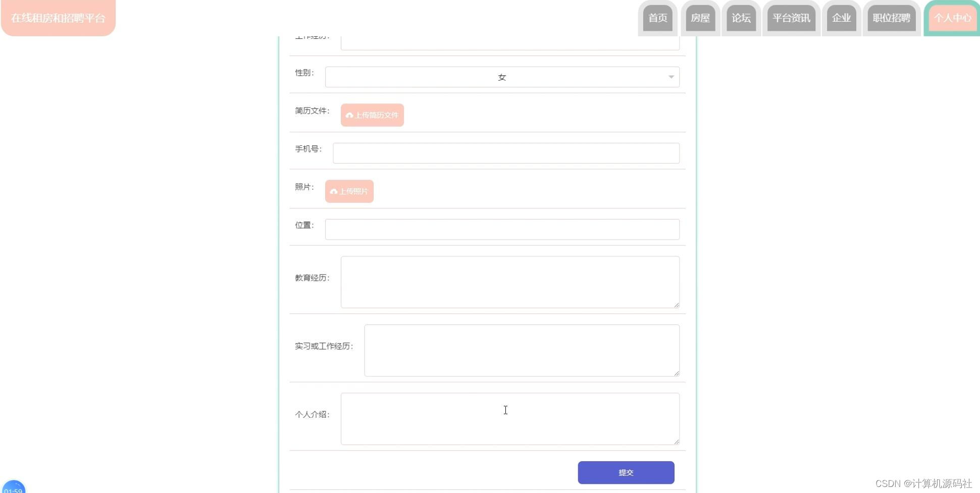Expand the 性别 dropdown
The width and height of the screenshot is (980, 493).
point(502,77)
